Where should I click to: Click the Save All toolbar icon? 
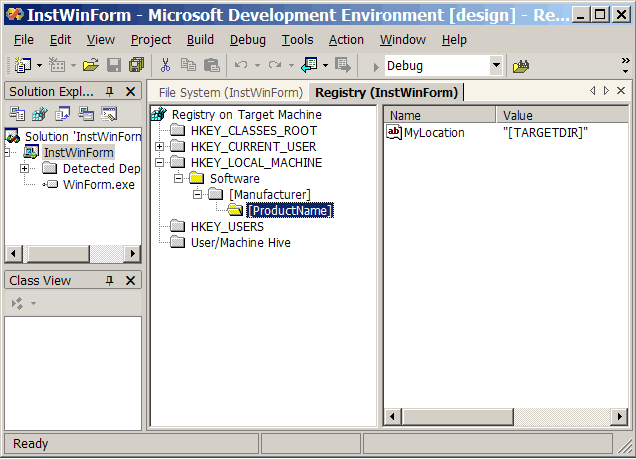[136, 65]
